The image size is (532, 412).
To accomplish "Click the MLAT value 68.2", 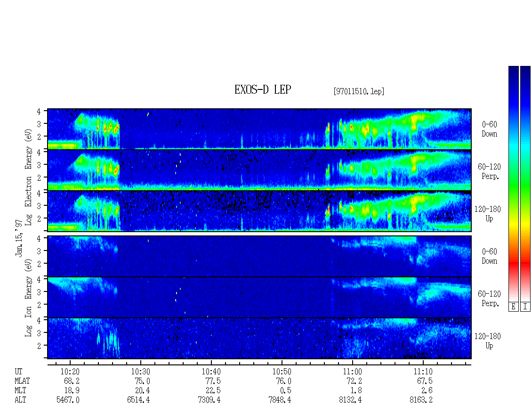I will coord(72,381).
